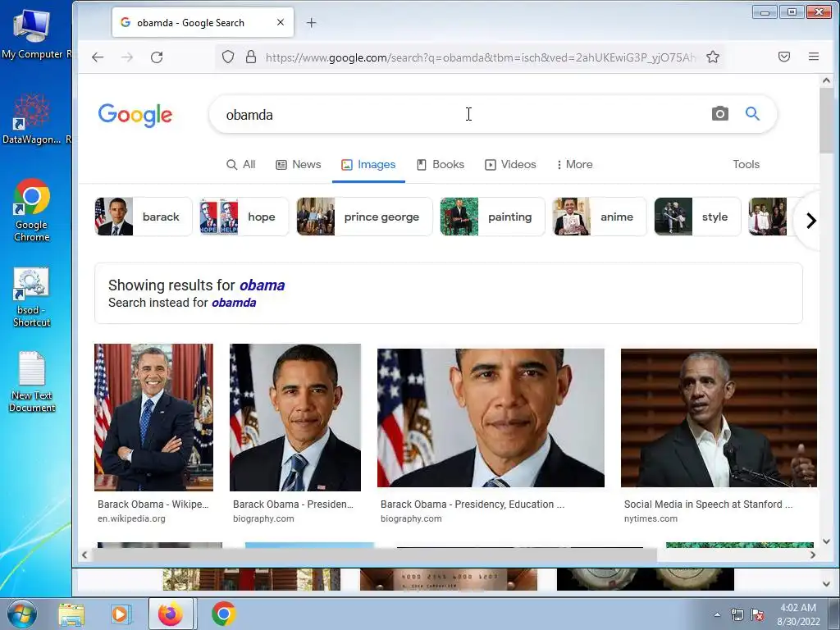Click the camera search-by-image icon
This screenshot has height=630, width=840.
pyautogui.click(x=720, y=113)
